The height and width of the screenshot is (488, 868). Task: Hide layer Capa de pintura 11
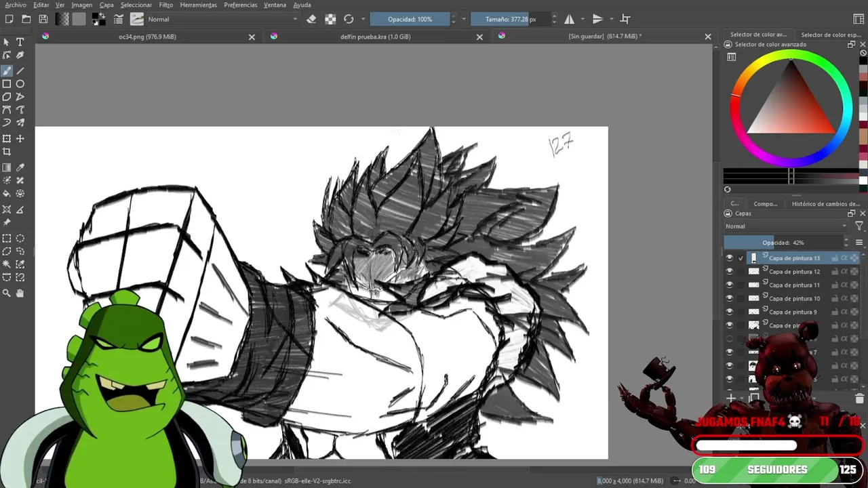[730, 285]
